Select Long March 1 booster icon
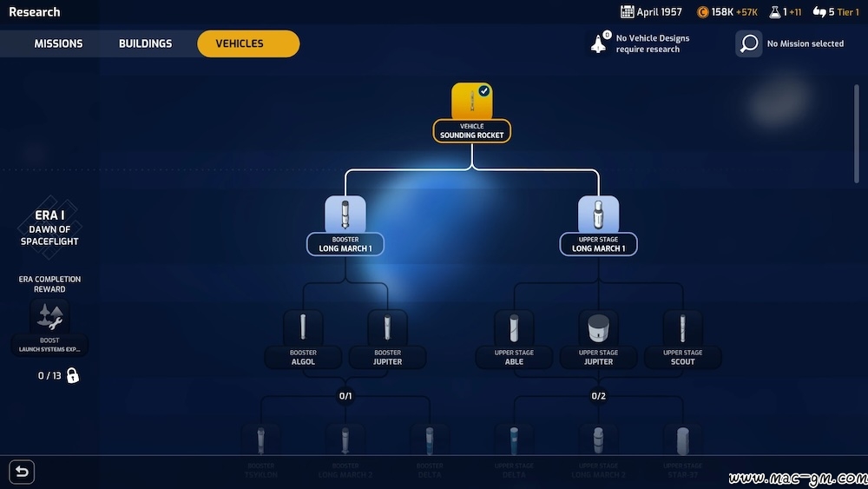 tap(345, 215)
